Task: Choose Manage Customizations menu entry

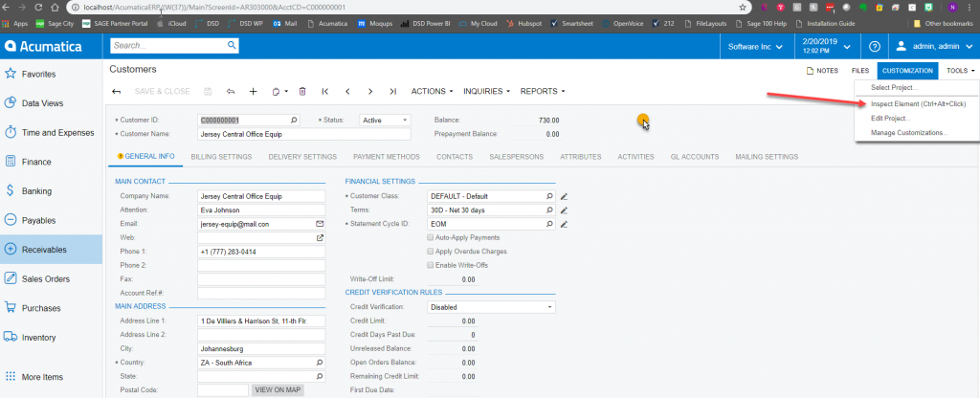Action: tap(909, 132)
